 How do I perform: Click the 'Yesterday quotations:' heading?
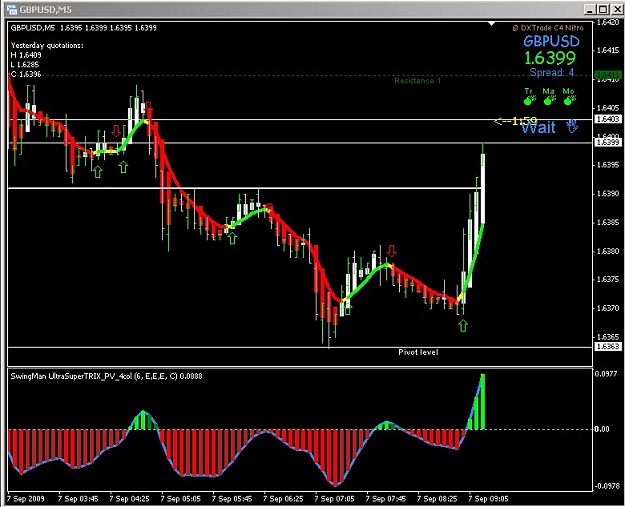click(47, 45)
